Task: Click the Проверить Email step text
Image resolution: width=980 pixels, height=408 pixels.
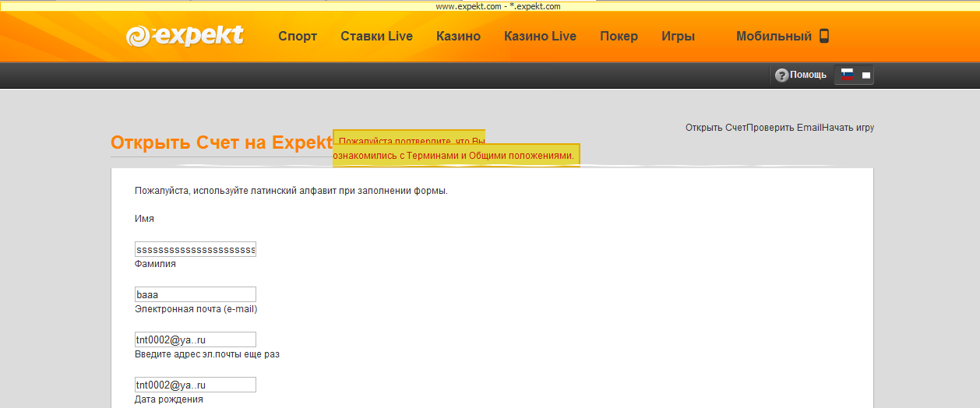Action: coord(783,128)
